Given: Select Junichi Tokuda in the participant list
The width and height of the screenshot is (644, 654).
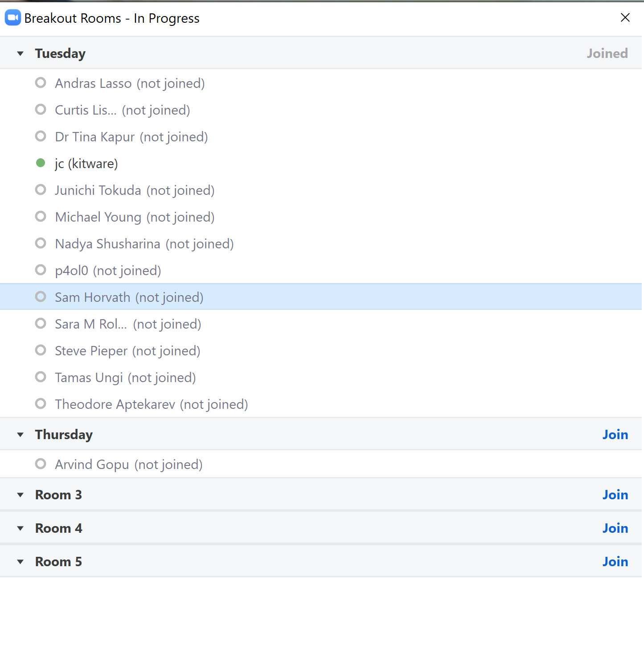Looking at the screenshot, I should [98, 190].
